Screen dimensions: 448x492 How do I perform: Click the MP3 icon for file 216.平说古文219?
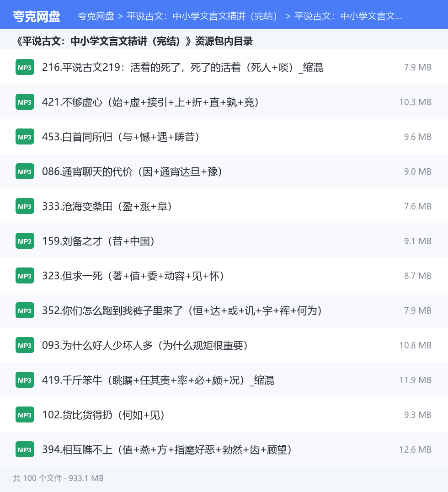coord(25,67)
